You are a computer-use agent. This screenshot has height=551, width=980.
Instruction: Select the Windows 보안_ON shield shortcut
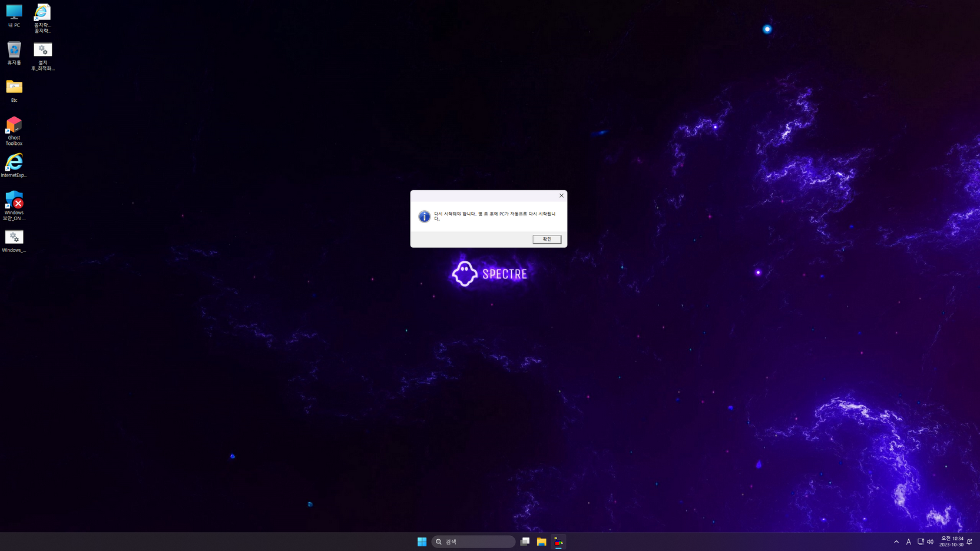tap(14, 205)
